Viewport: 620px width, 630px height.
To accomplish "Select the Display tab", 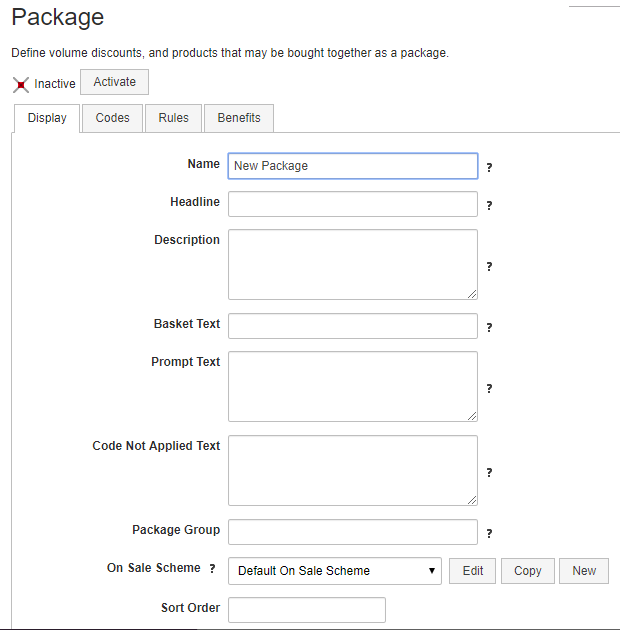I will (x=47, y=118).
